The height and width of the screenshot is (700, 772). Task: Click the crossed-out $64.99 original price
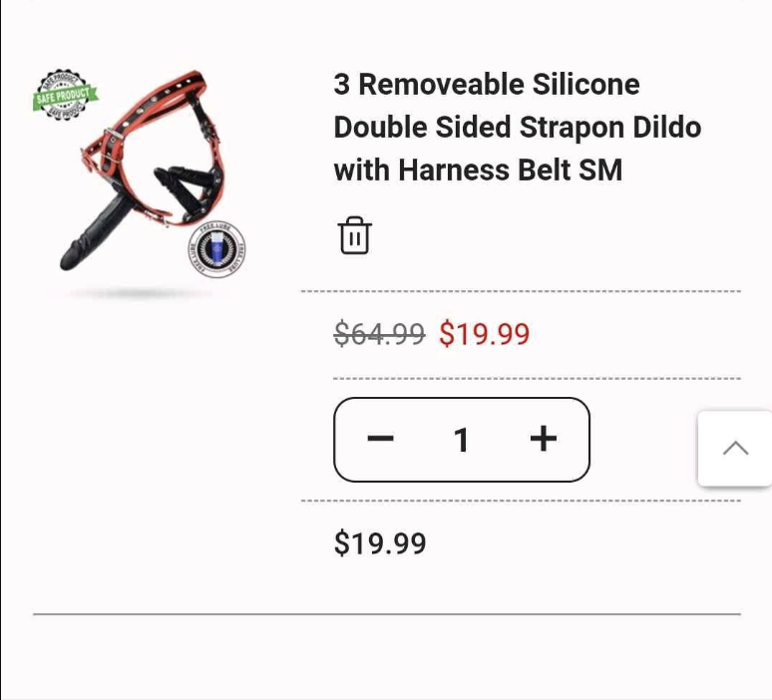click(379, 333)
